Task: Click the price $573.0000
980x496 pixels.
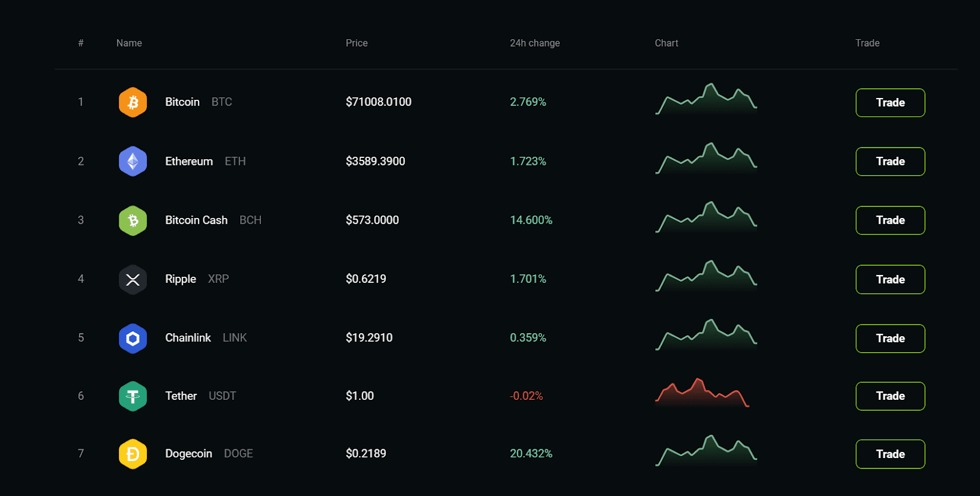Action: [x=372, y=220]
